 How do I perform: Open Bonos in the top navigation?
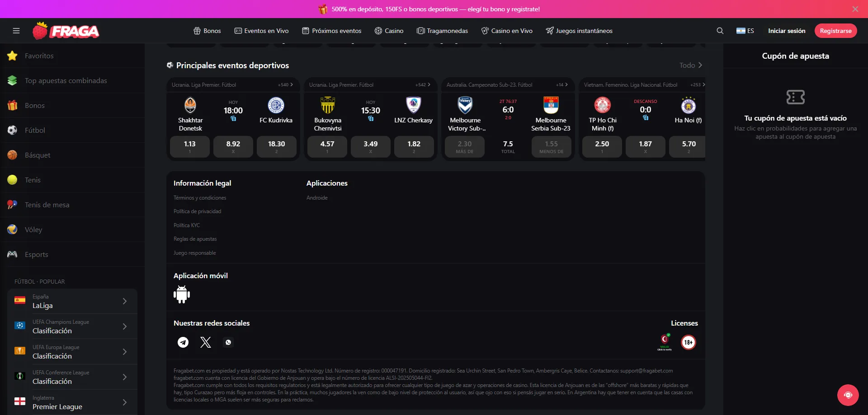pyautogui.click(x=208, y=31)
